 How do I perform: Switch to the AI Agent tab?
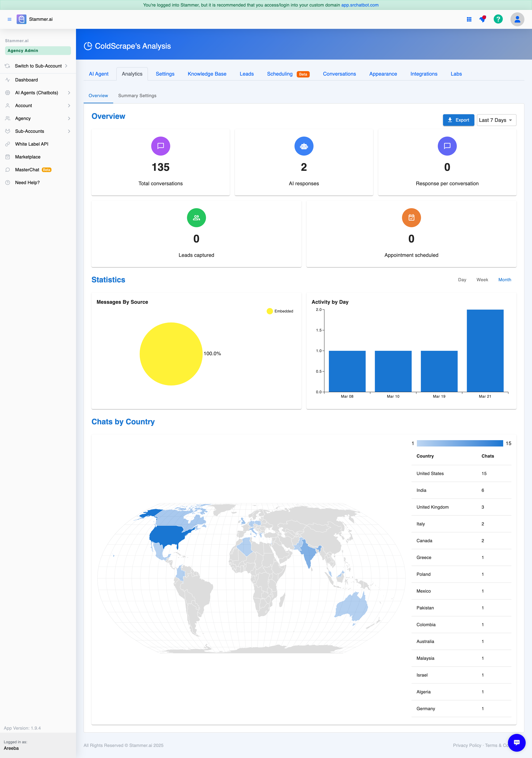pos(99,74)
